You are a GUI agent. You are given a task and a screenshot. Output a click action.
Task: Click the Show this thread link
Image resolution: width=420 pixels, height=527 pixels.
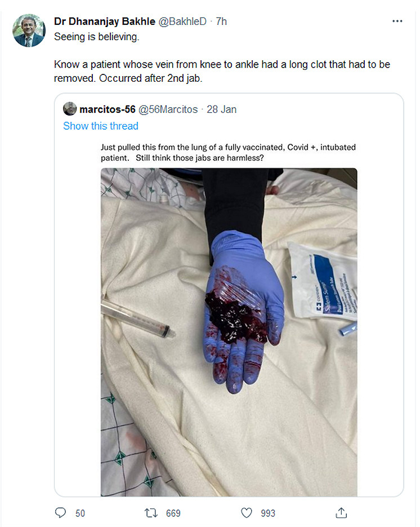100,126
